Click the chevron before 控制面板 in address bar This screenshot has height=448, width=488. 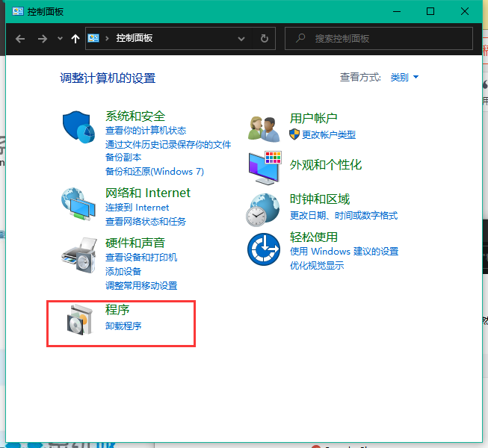[x=107, y=39]
